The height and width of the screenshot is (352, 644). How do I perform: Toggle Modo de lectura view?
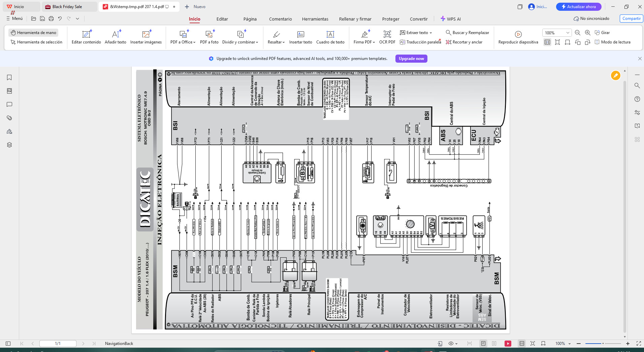click(612, 42)
